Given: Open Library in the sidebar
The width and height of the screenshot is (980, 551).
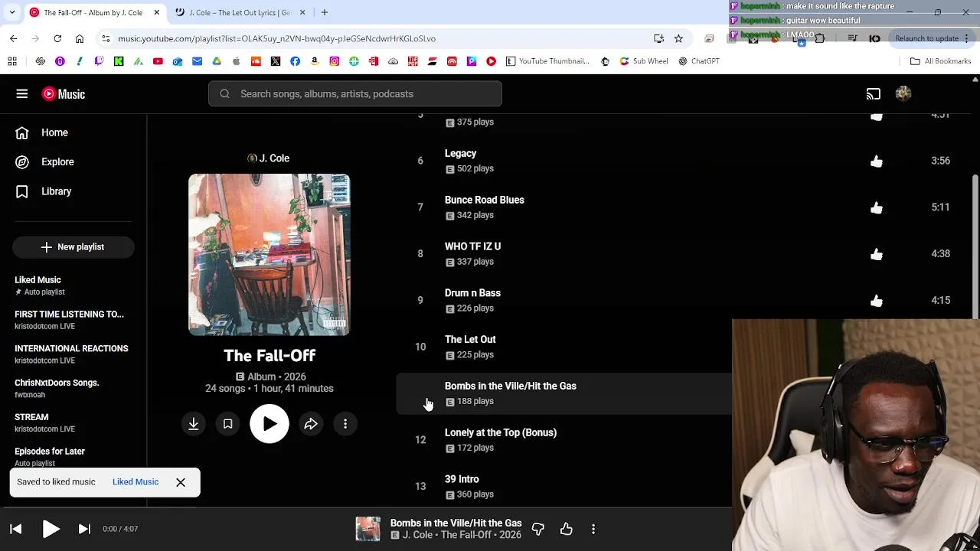Looking at the screenshot, I should [x=56, y=191].
